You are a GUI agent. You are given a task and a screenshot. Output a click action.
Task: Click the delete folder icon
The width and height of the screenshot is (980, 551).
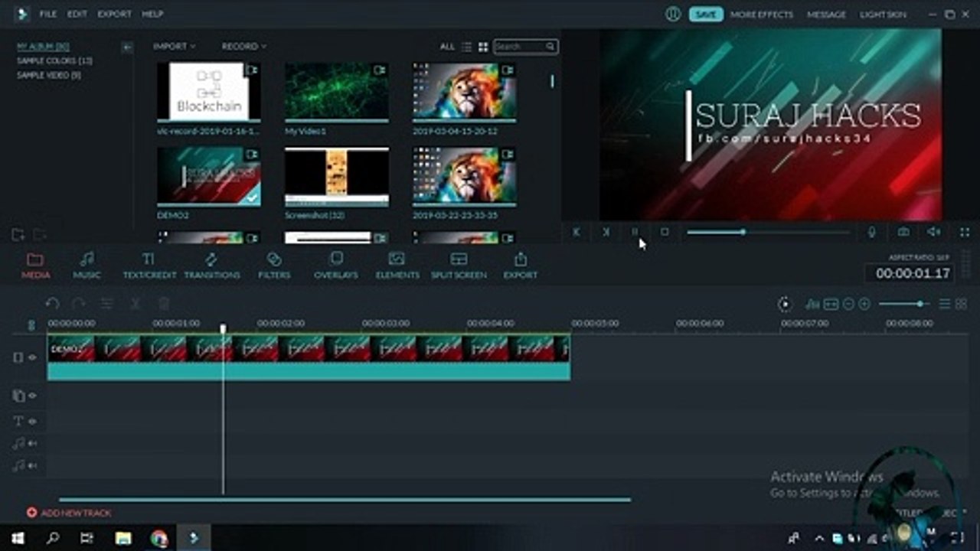(x=40, y=234)
